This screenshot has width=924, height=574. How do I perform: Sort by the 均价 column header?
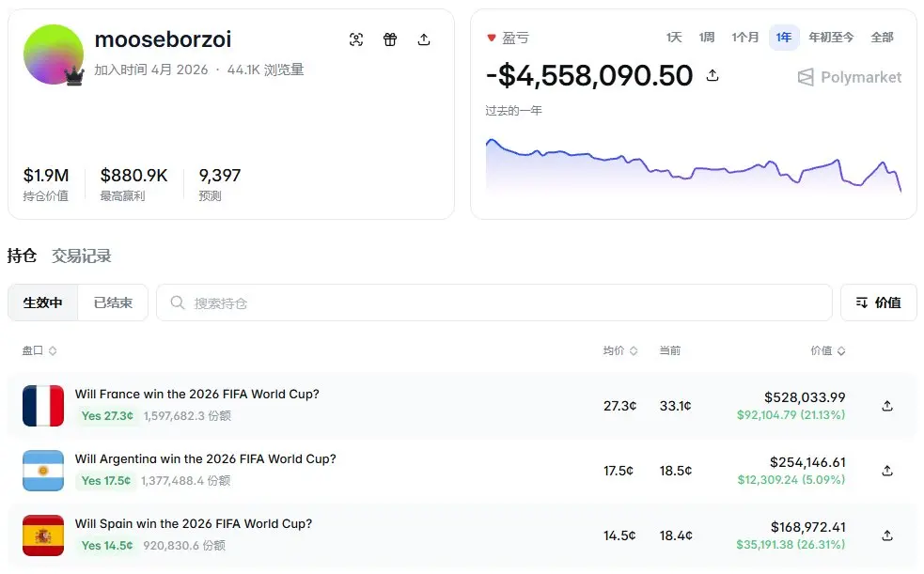[x=620, y=350]
